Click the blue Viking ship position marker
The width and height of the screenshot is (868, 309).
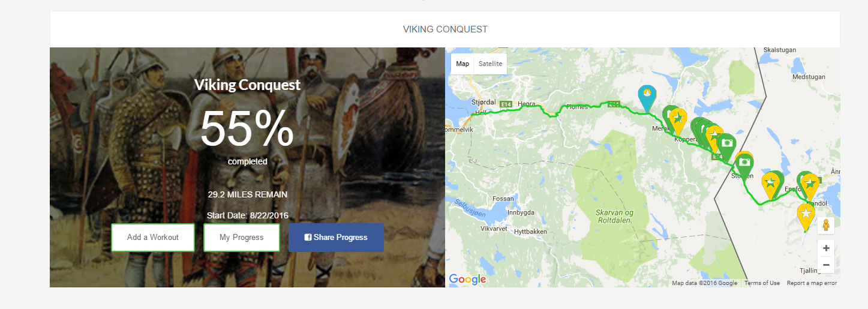click(x=647, y=98)
